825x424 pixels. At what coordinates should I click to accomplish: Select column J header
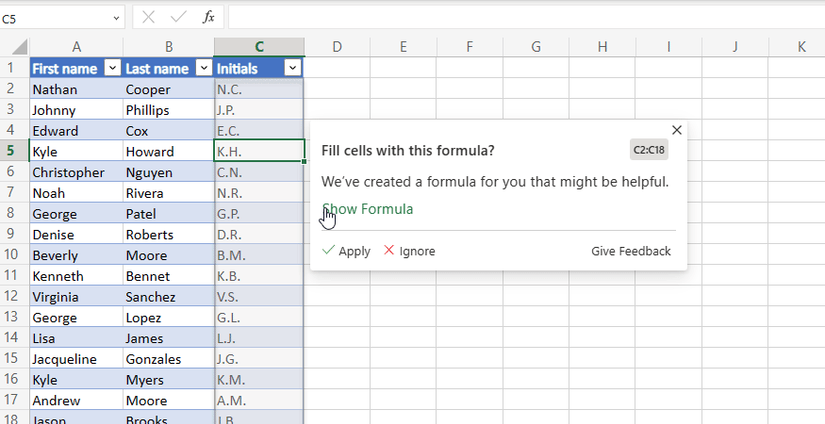(x=735, y=47)
